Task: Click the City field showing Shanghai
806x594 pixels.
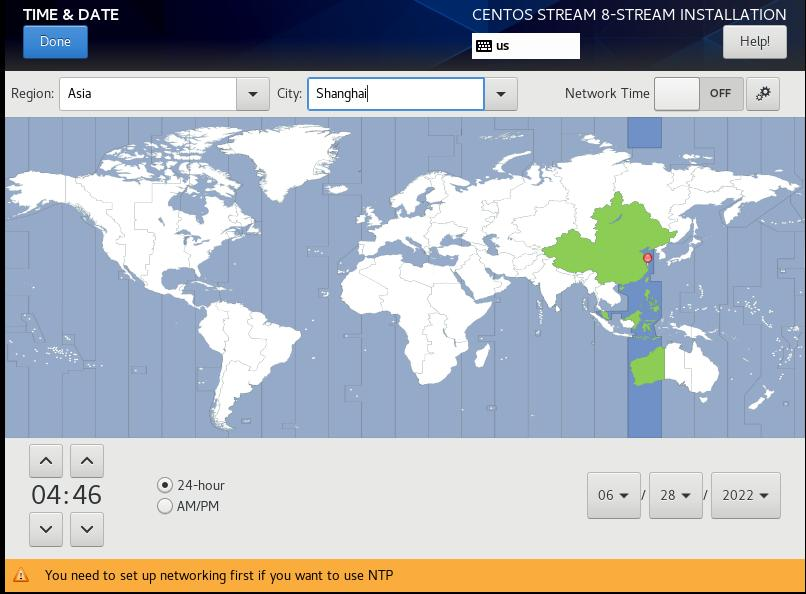Action: (x=396, y=94)
